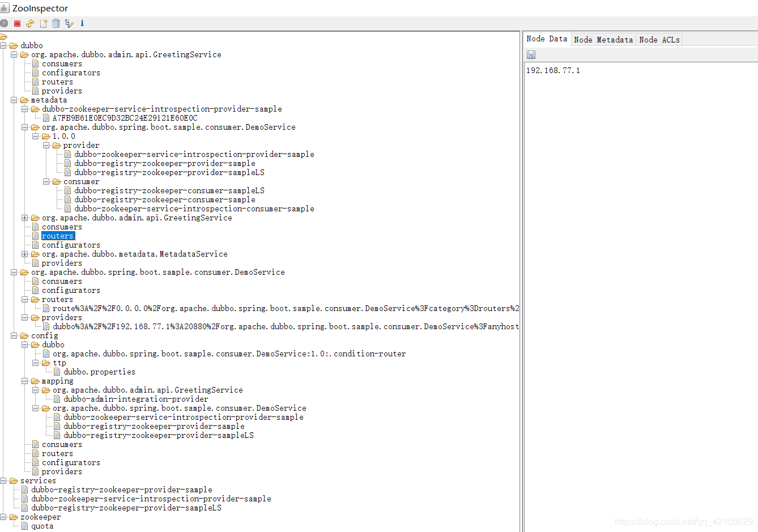Screen dimensions: 758x532
Task: Collapse the metadata folder
Action: point(14,100)
